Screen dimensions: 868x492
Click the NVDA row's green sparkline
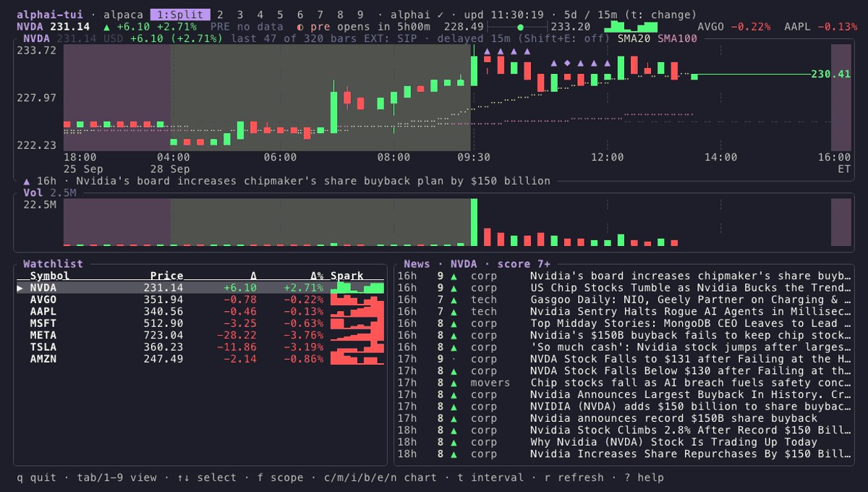[x=357, y=287]
